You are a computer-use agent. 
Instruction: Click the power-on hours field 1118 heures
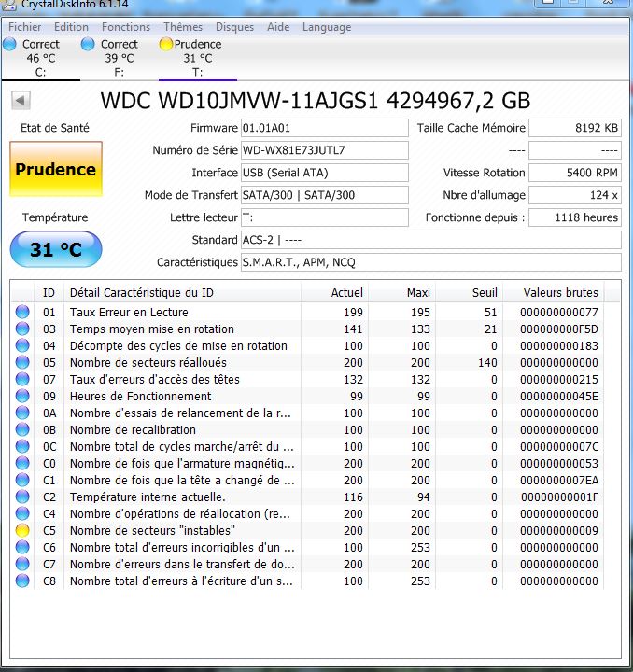(575, 217)
